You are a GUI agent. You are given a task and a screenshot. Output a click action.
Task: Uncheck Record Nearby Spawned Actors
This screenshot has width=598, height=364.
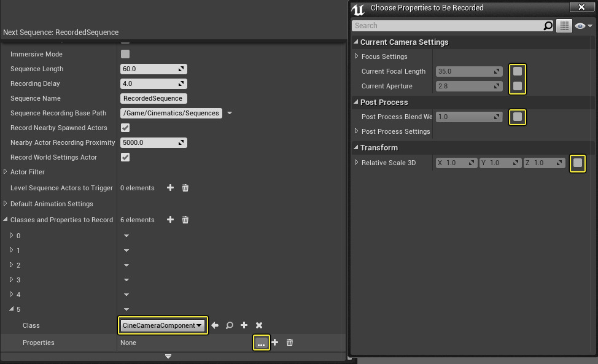click(x=125, y=128)
